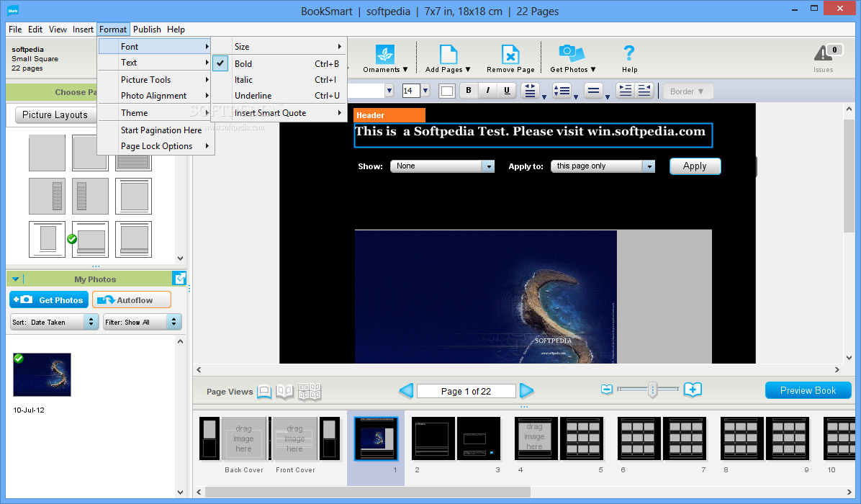Screen dimensions: 861x504
Task: Open the Sort: Date Taken dropdown
Action: click(x=54, y=322)
